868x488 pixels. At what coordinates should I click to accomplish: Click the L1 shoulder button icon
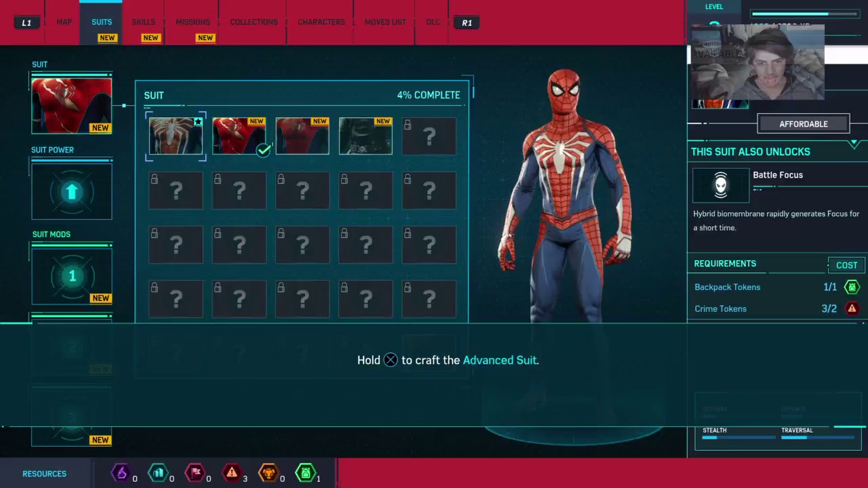(26, 22)
